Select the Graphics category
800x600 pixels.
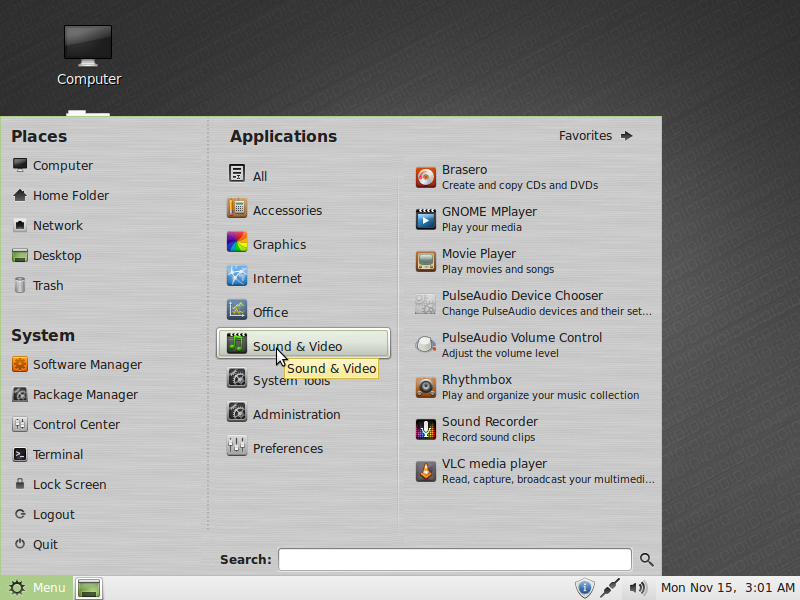pyautogui.click(x=278, y=244)
